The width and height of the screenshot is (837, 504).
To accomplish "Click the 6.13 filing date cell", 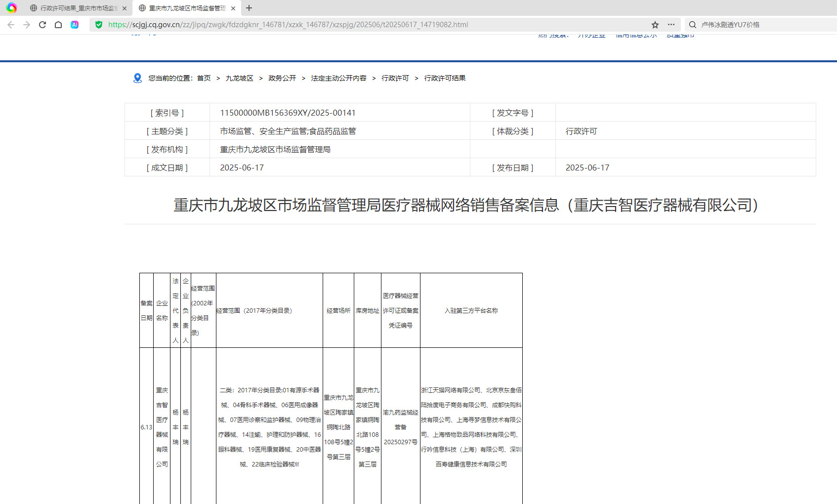I will click(x=146, y=427).
